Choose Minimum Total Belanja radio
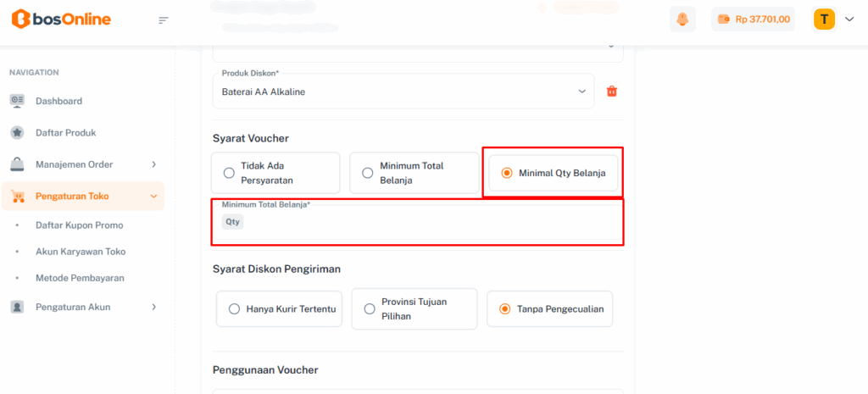The image size is (868, 394). [368, 173]
